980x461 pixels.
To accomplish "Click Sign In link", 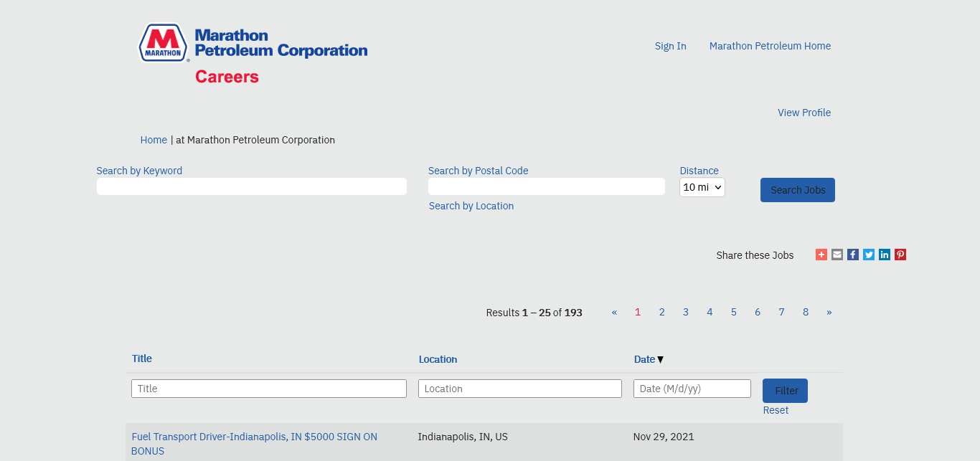I will pyautogui.click(x=670, y=46).
